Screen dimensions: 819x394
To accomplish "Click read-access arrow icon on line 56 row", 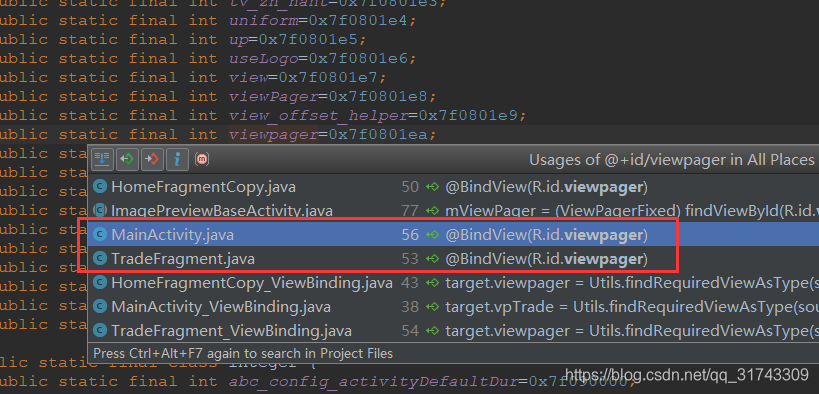I will (432, 235).
